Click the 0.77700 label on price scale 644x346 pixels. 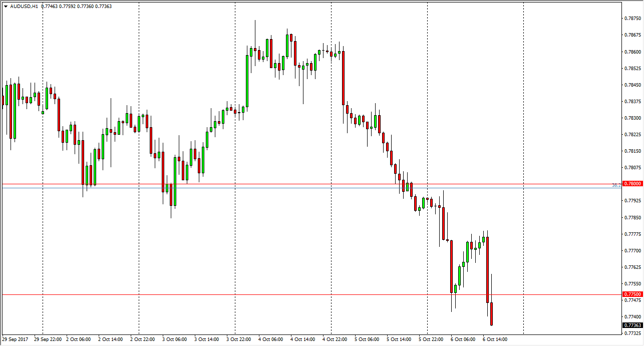coord(632,251)
